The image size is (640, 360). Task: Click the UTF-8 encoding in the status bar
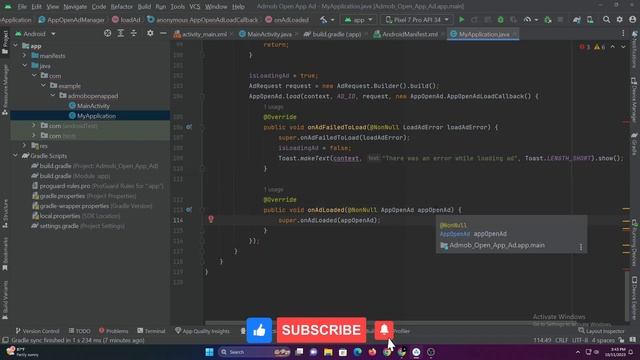(x=580, y=340)
